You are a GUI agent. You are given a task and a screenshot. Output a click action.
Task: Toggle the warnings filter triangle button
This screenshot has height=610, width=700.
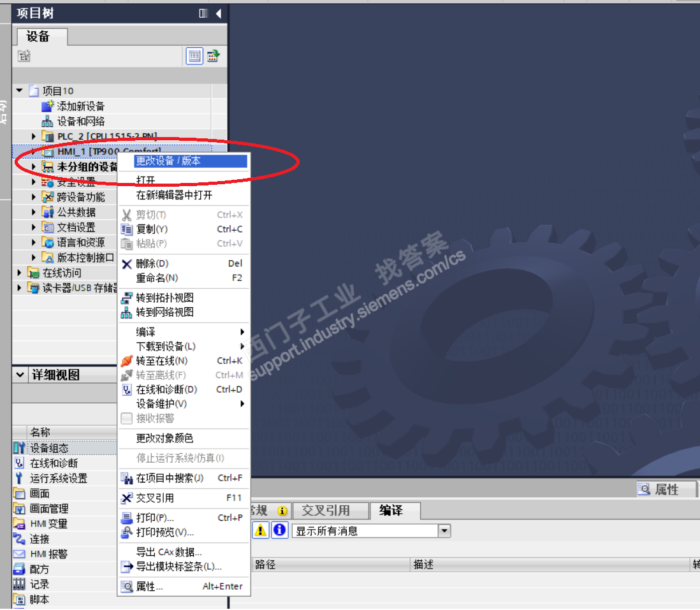pos(260,530)
